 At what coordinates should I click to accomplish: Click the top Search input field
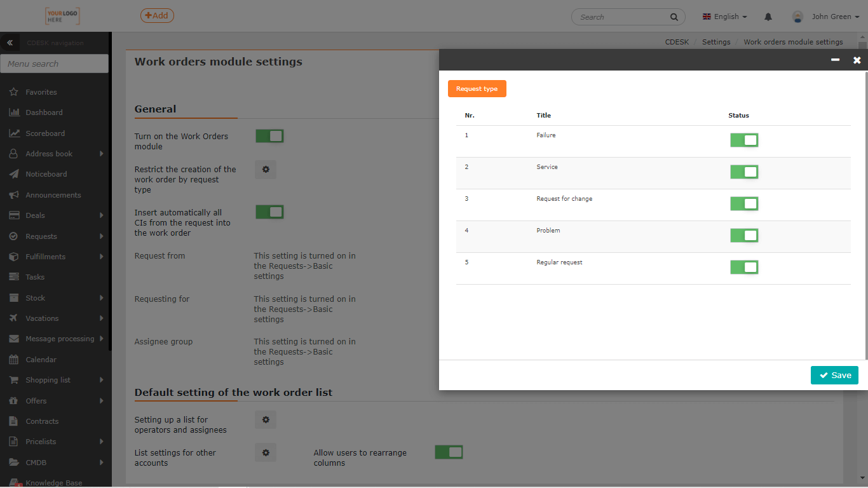coord(623,17)
